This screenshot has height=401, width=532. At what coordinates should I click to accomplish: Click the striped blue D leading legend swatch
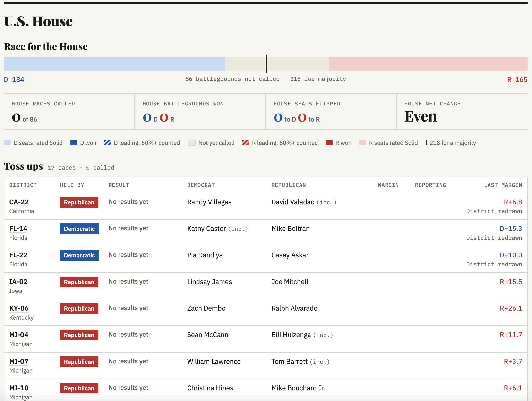(x=108, y=143)
